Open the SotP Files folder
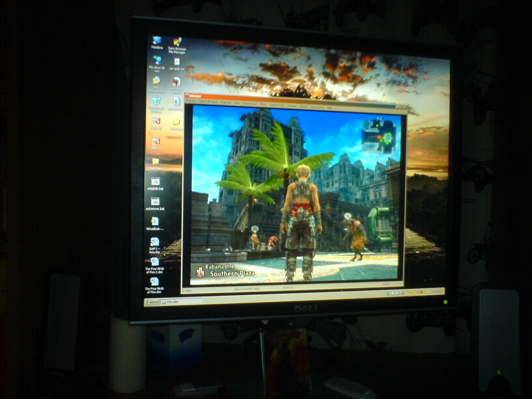Viewport: 532px width, 399px height. point(155,164)
